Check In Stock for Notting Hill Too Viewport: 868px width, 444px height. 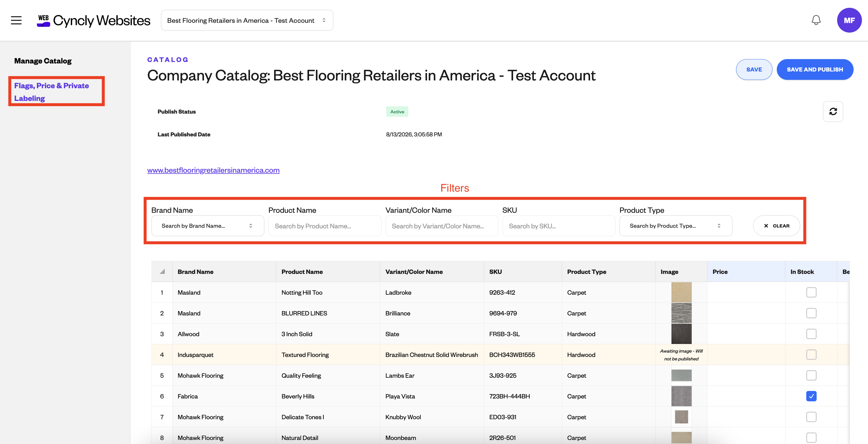811,293
